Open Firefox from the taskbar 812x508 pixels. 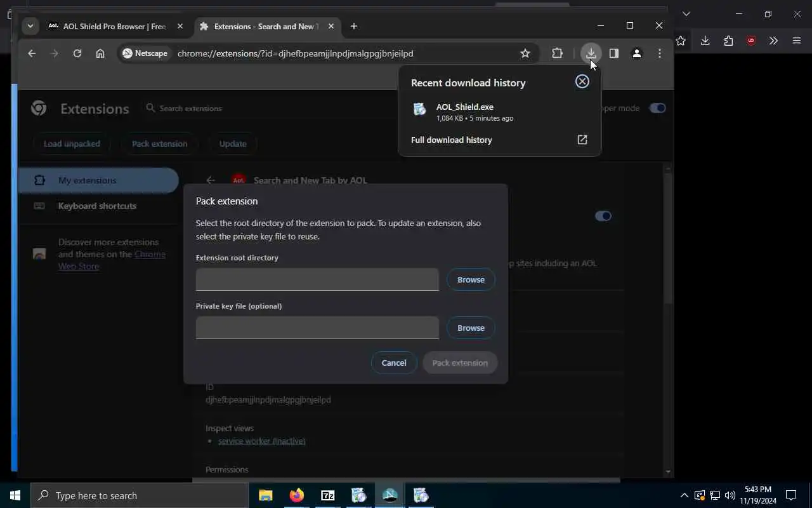click(297, 495)
